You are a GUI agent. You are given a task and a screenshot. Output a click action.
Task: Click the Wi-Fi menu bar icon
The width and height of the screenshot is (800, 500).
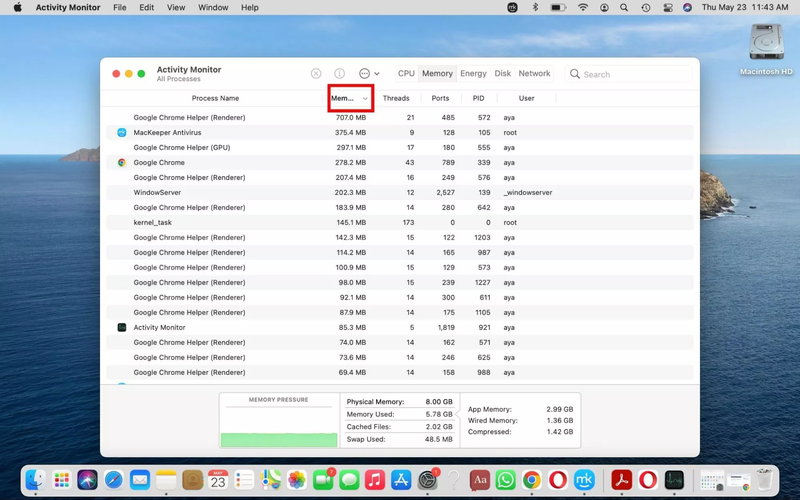[x=583, y=7]
